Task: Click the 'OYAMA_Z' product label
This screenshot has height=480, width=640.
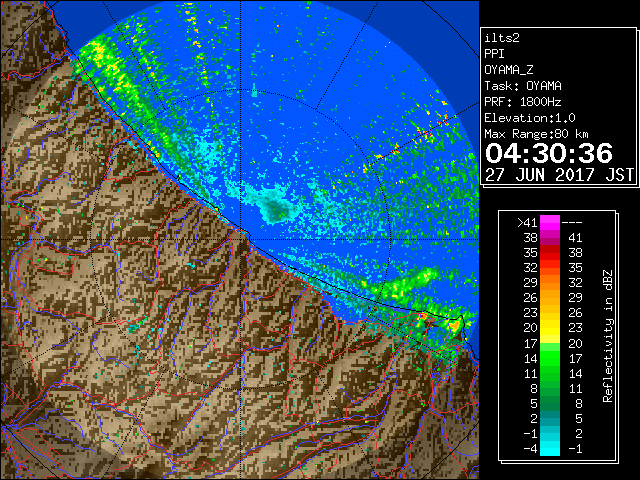Action: tap(509, 70)
